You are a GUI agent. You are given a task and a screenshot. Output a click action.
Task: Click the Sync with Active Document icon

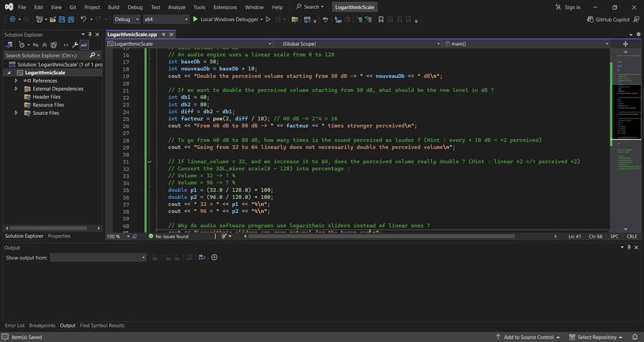tap(36, 45)
